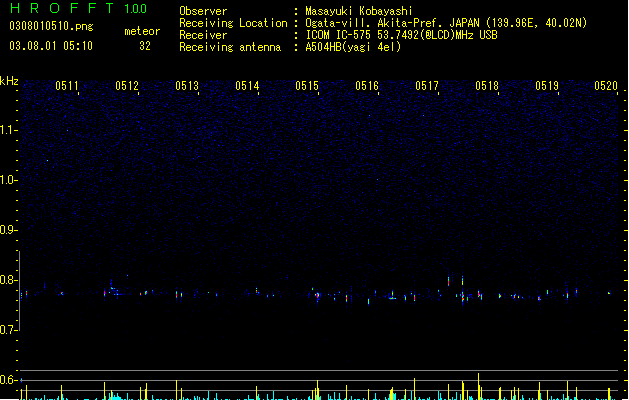Click the 0516 time marker
The image size is (629, 400).
click(367, 86)
